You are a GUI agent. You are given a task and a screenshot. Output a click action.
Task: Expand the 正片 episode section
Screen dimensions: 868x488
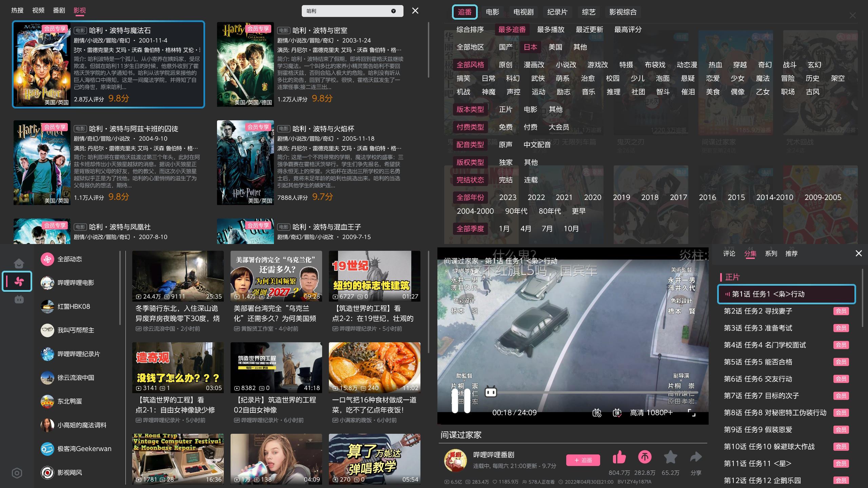click(732, 277)
